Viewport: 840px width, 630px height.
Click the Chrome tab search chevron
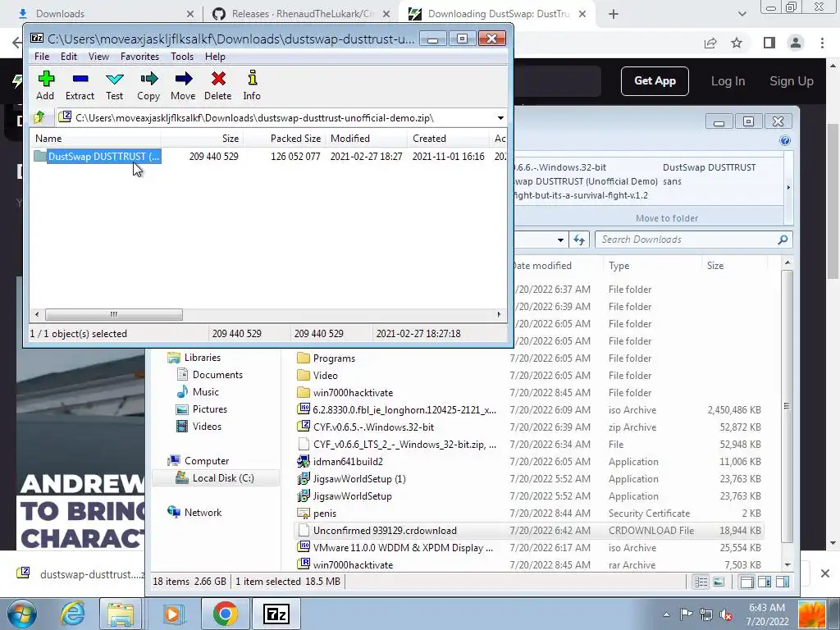tap(742, 14)
